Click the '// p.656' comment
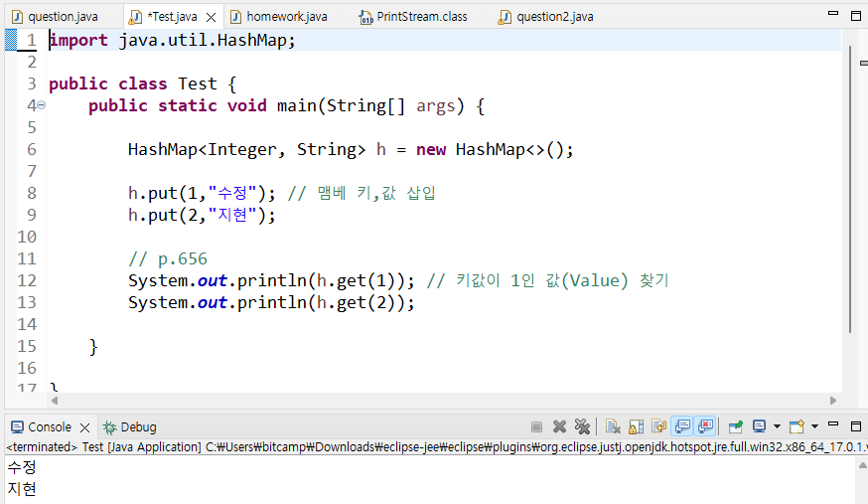Screen dimensions: 868x504 [168, 258]
